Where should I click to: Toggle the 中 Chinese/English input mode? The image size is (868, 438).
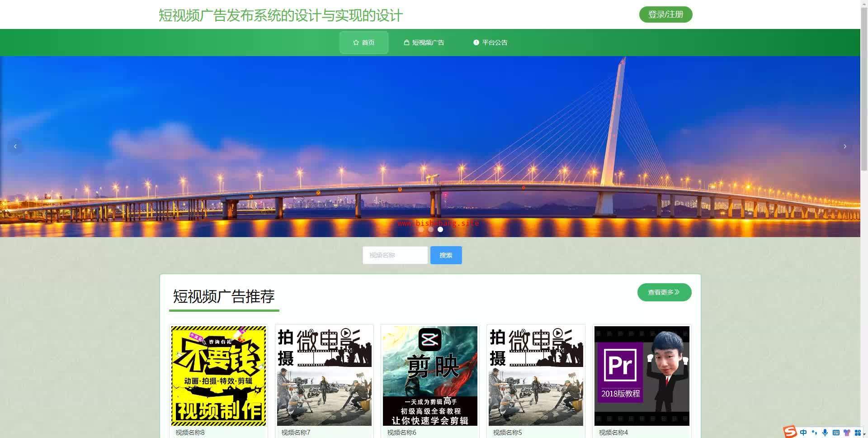coord(803,433)
